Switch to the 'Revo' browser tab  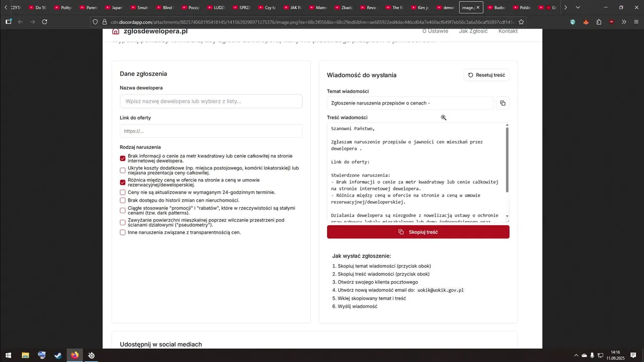click(368, 8)
